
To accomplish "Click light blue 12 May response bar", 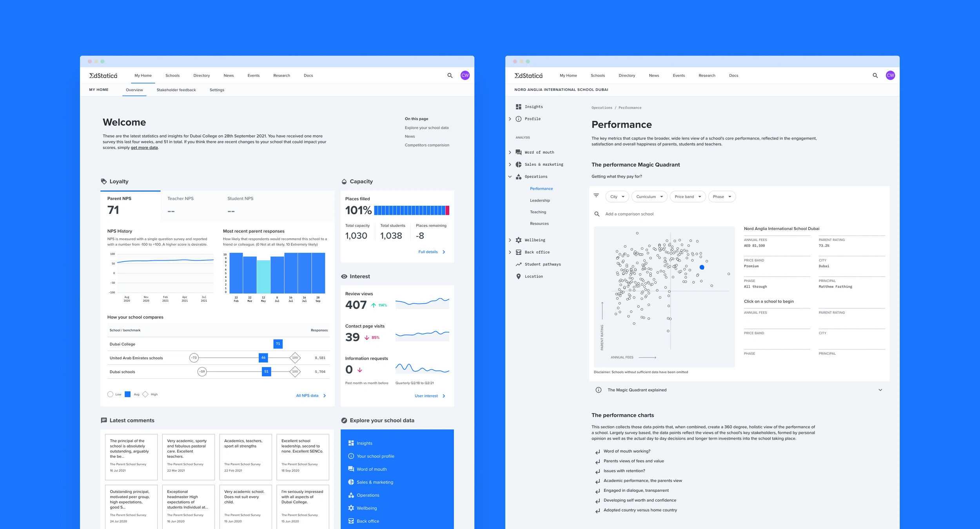I will click(x=263, y=277).
